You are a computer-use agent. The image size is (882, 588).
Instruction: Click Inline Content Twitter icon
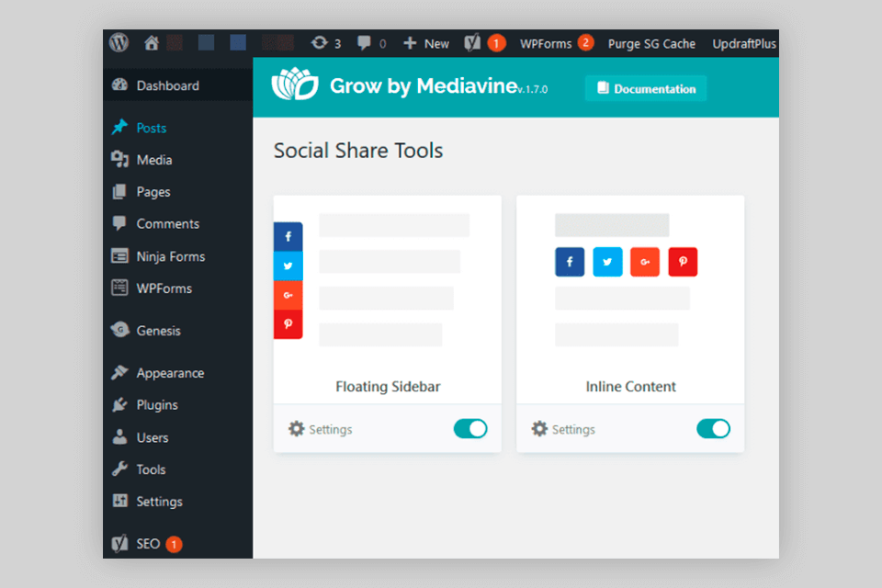point(607,262)
